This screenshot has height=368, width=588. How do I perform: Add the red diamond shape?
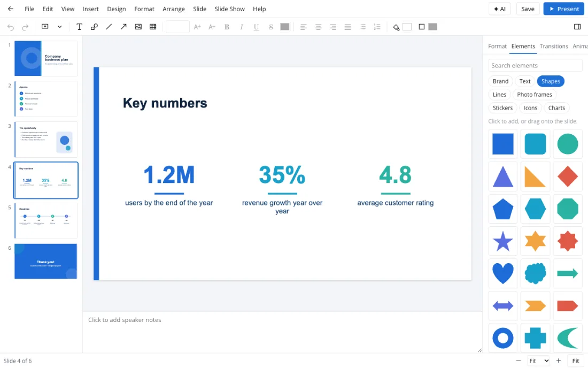(567, 177)
